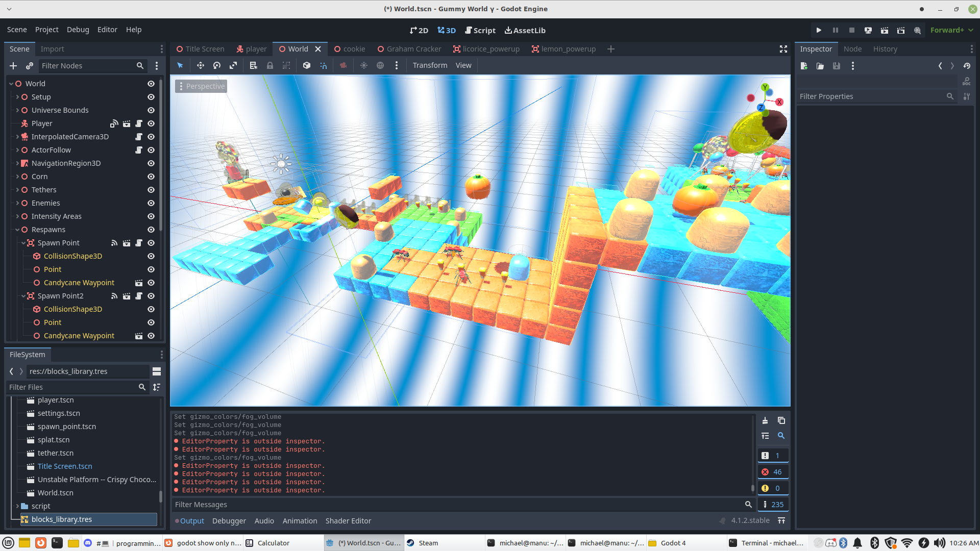Open the Transform menu
980x551 pixels.
[430, 65]
